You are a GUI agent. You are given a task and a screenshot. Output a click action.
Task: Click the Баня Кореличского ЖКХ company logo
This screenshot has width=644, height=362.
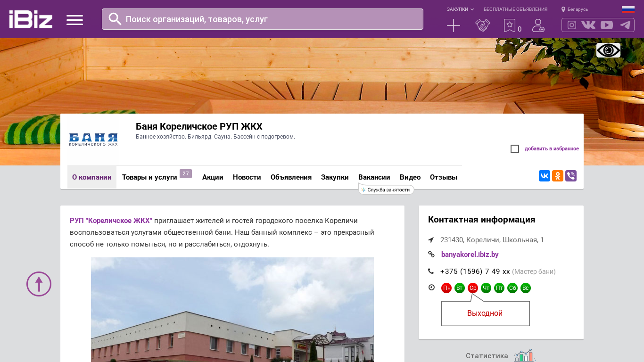pyautogui.click(x=93, y=140)
